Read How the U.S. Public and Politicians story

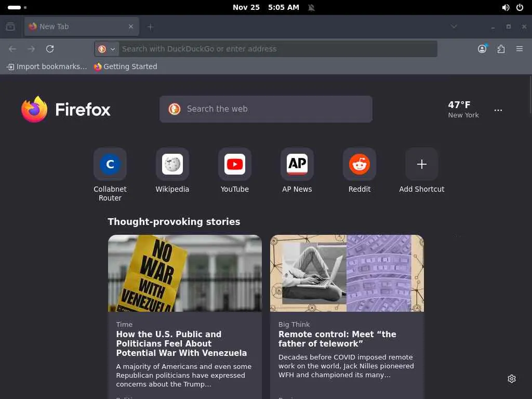pyautogui.click(x=181, y=343)
